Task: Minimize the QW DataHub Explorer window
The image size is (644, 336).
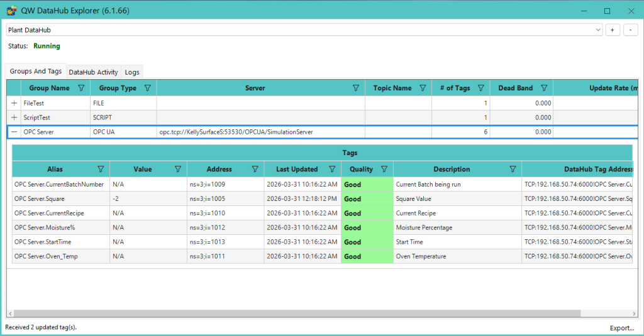Action: pyautogui.click(x=584, y=11)
